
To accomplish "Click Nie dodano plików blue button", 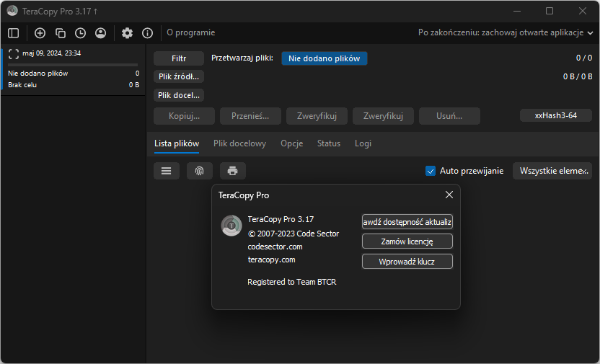I will tap(324, 58).
